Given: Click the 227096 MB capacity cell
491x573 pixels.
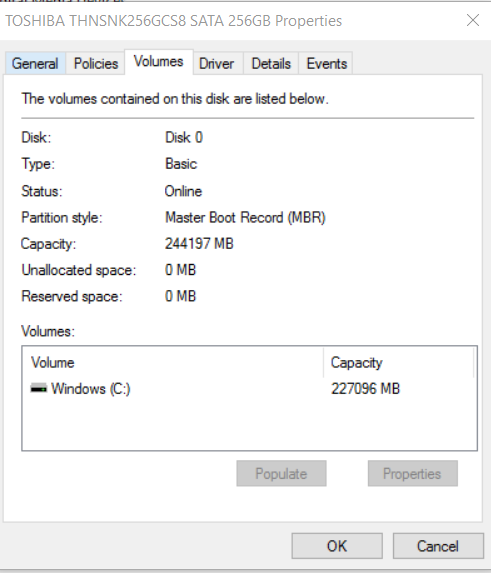Looking at the screenshot, I should point(365,388).
